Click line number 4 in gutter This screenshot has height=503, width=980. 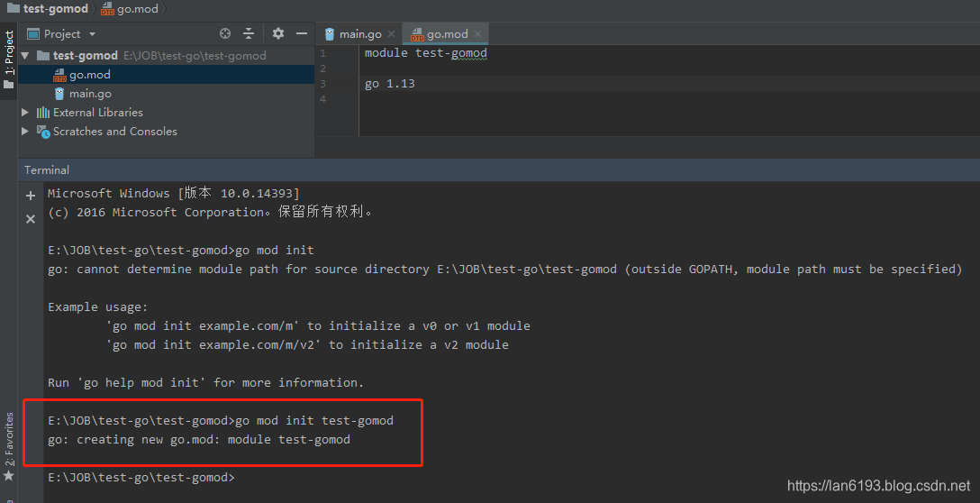323,99
